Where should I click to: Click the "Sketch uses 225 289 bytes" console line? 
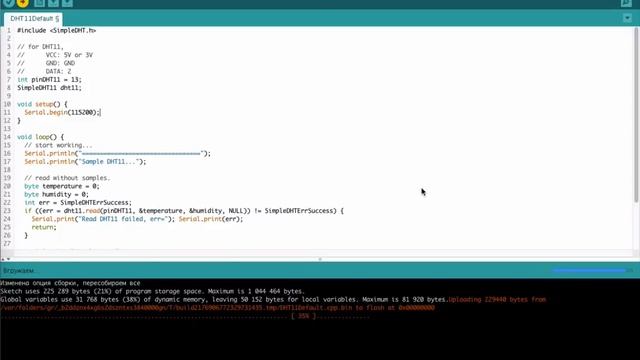tap(152, 291)
